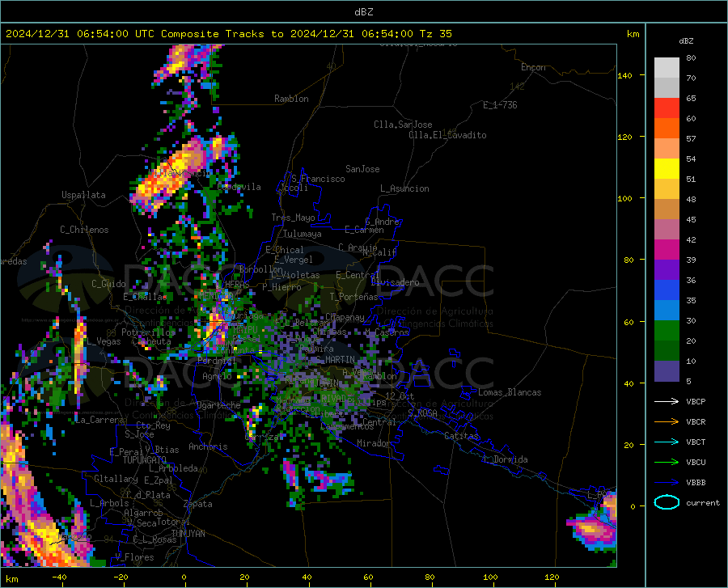
Task: Pick the magenta 39–42 dBZ legend swatch
Action: click(x=667, y=250)
